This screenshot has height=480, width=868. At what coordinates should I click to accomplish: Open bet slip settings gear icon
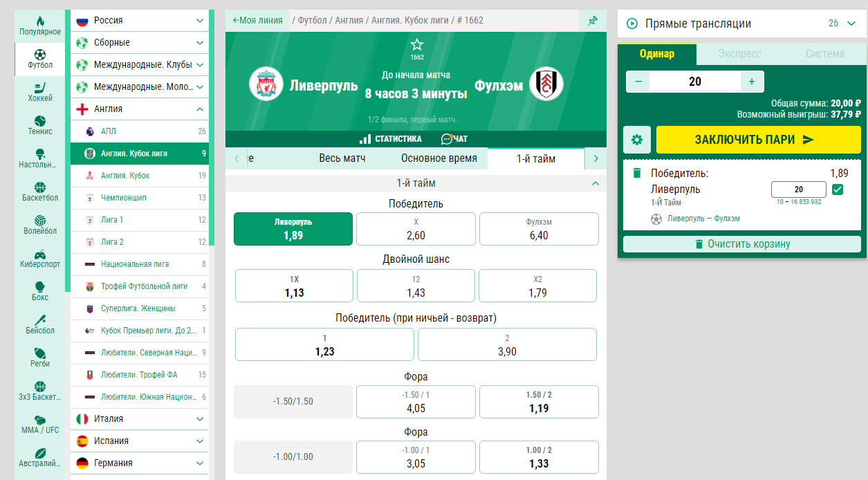click(637, 140)
